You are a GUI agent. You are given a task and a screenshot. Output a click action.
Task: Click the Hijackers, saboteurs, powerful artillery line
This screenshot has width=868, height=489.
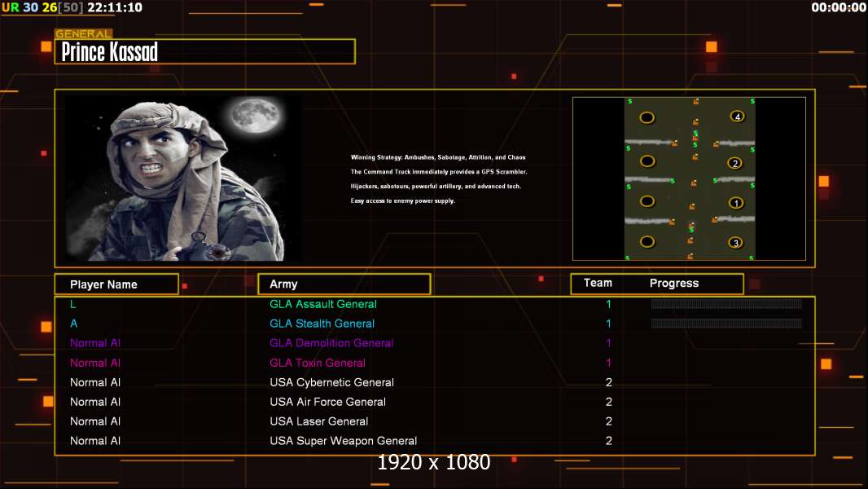tap(436, 186)
